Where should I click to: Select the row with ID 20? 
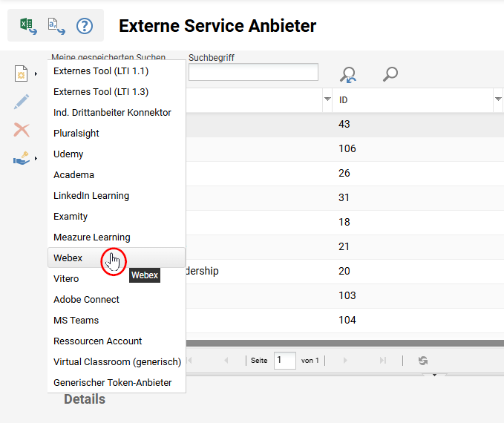pos(344,272)
